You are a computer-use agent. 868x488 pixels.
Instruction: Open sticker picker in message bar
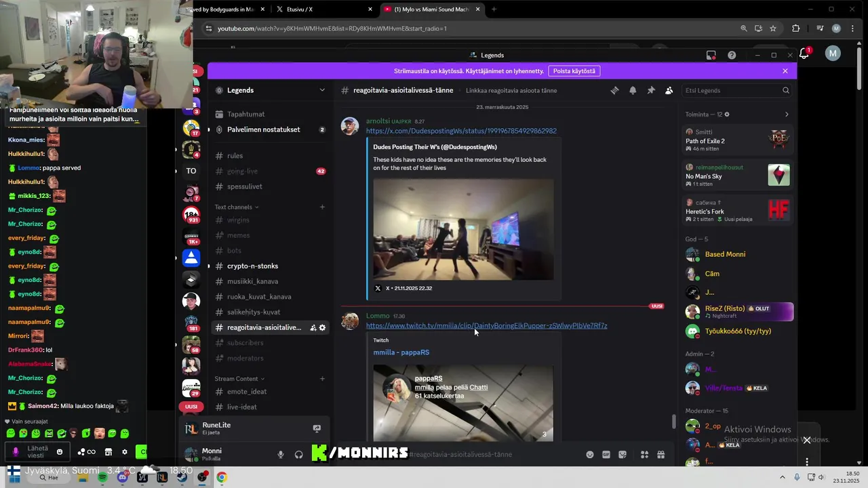click(x=623, y=454)
